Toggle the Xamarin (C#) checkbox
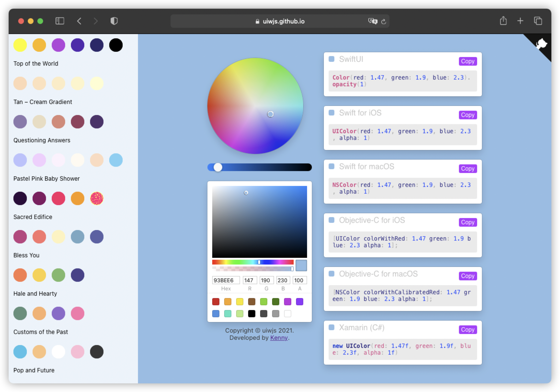 (332, 328)
